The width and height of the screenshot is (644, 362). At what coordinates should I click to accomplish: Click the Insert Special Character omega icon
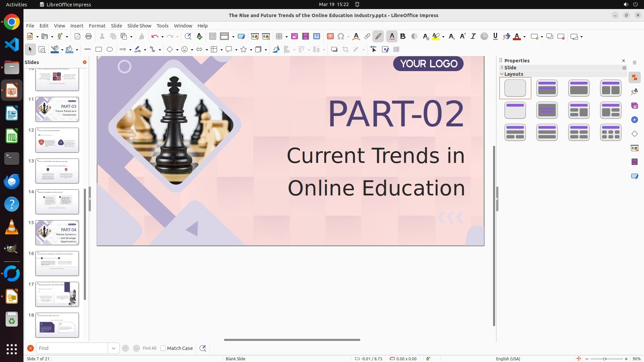[341, 37]
